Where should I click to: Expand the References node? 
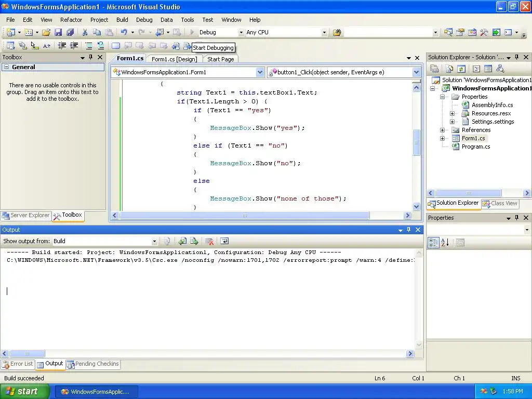[443, 130]
